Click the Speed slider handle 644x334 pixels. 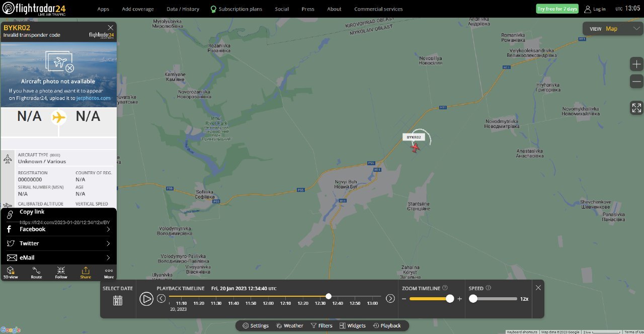tap(473, 299)
